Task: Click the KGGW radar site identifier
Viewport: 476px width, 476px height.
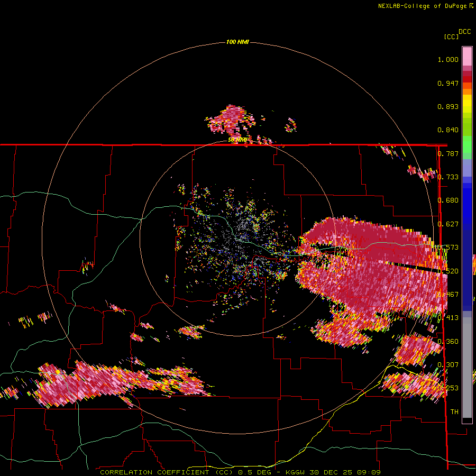Action: coord(296,472)
